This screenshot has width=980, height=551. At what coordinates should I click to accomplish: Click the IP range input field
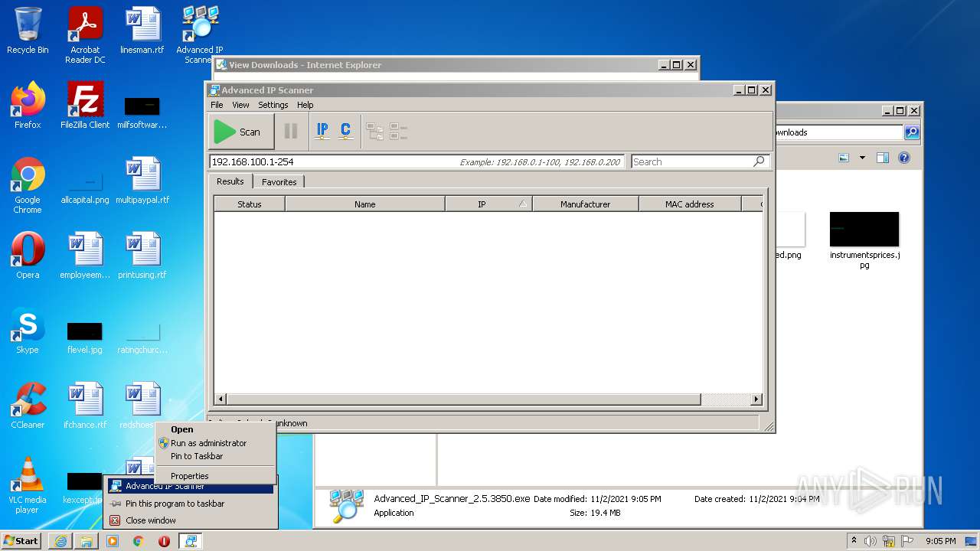tap(418, 161)
